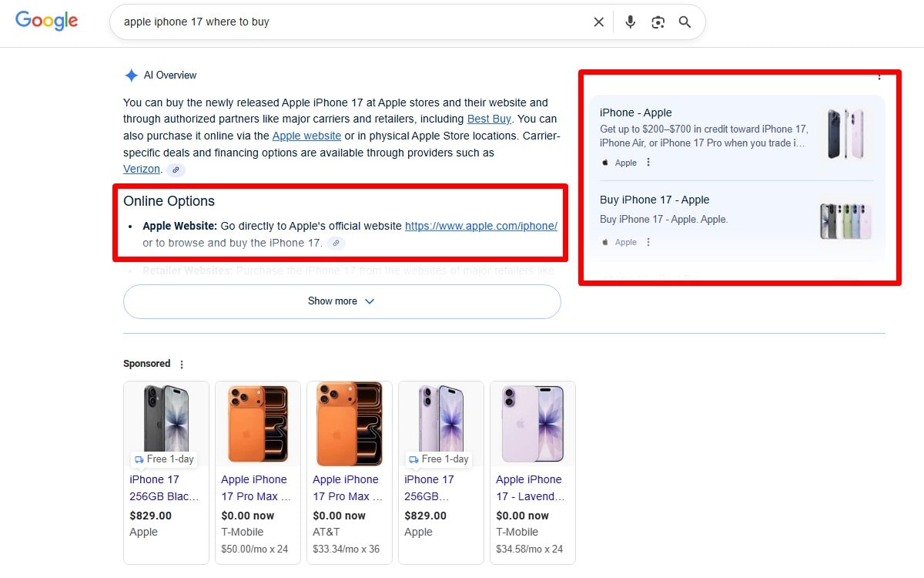Click in the search input field

pos(346,22)
